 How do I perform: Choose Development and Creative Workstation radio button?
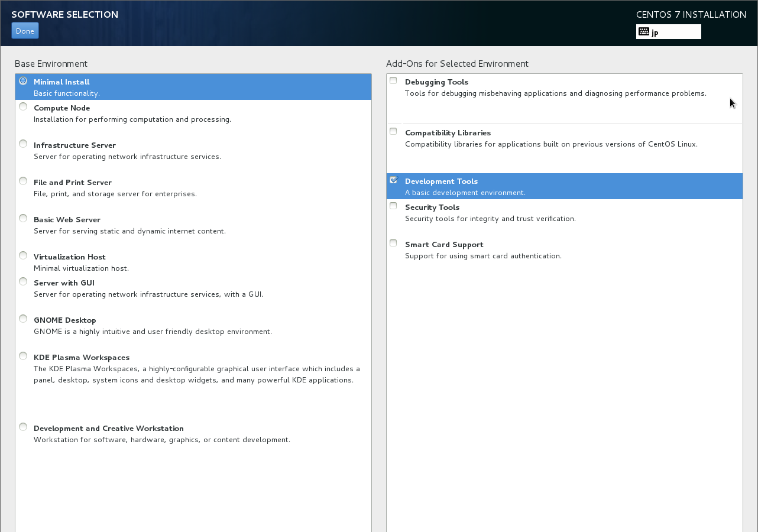[23, 427]
